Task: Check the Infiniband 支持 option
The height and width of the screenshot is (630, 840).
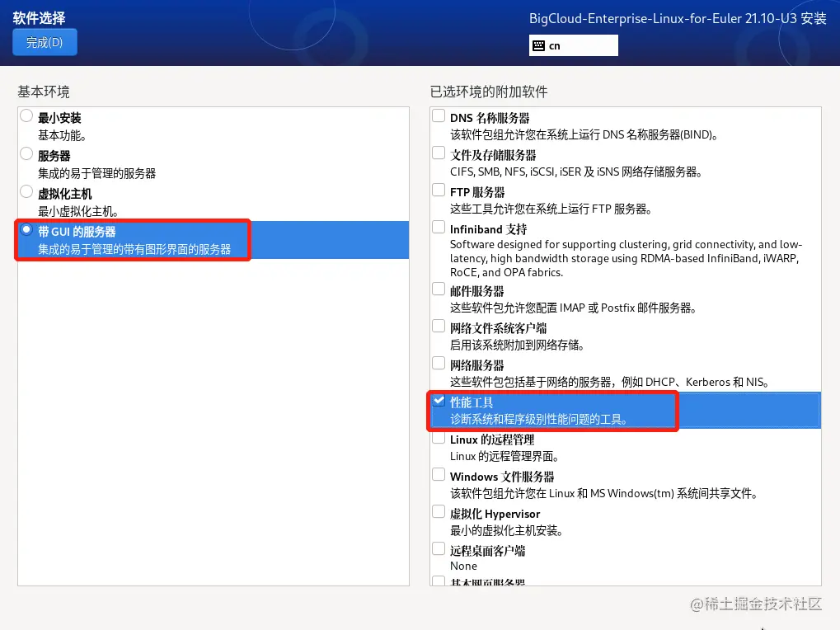Action: coord(438,227)
